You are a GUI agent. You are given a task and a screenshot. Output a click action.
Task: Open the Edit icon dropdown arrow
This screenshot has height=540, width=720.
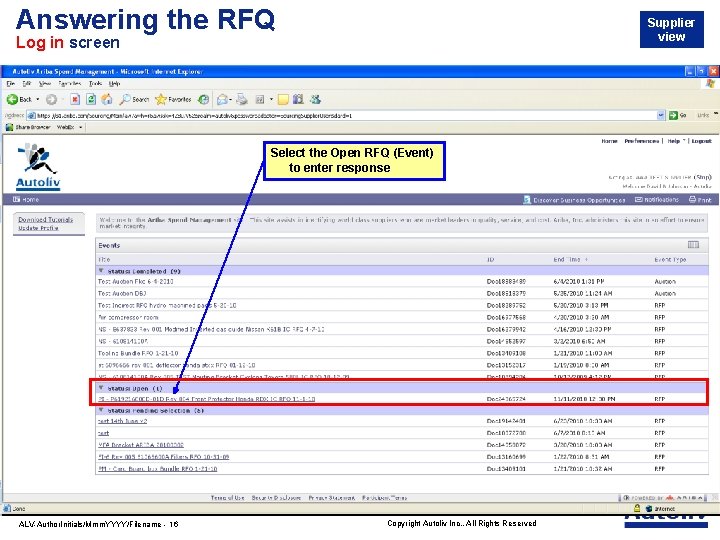[271, 99]
